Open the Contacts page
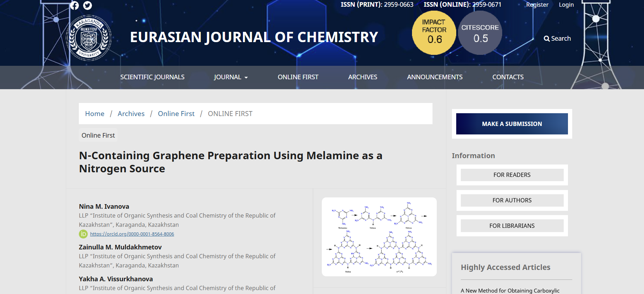This screenshot has height=294, width=644. [x=508, y=77]
